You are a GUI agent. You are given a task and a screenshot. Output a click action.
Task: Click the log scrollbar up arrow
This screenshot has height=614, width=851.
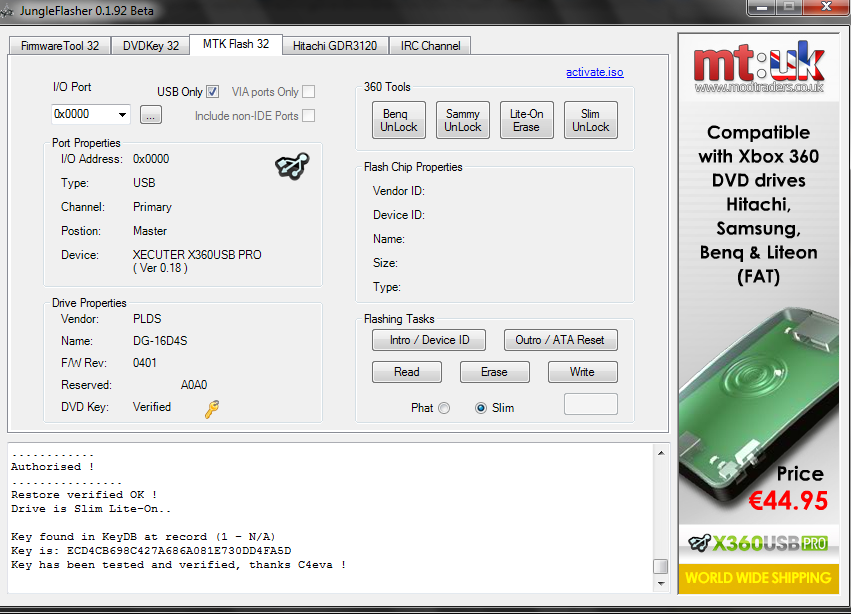(x=661, y=453)
